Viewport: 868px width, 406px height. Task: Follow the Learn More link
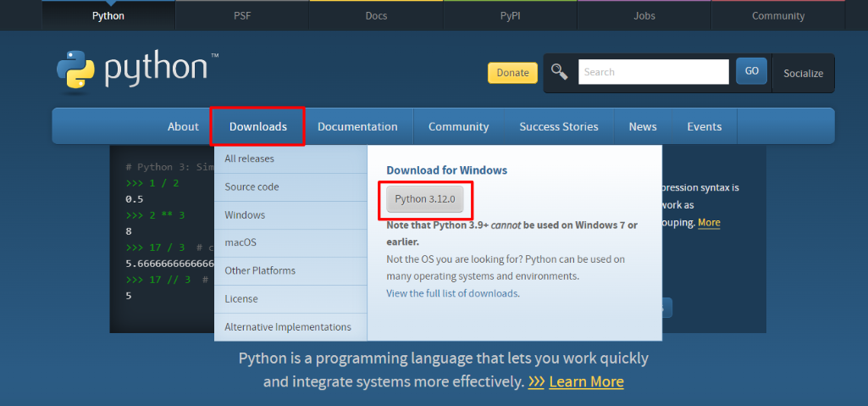click(x=586, y=381)
